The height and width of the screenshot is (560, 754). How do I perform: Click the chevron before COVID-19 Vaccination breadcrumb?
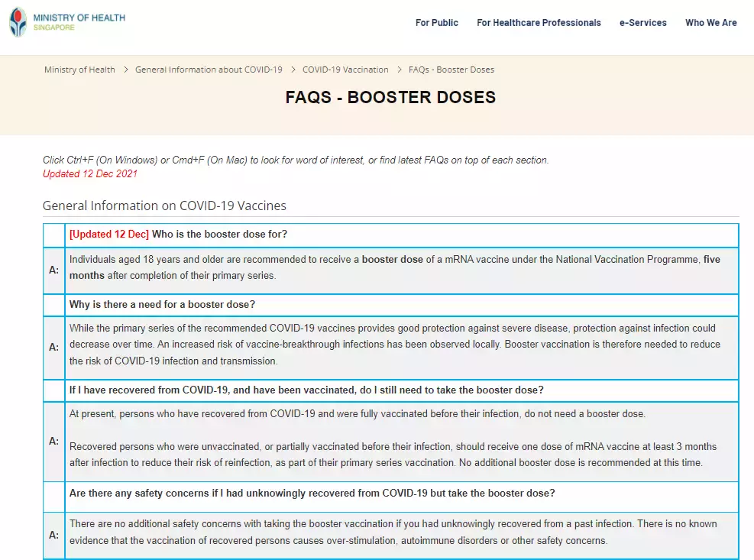click(293, 70)
